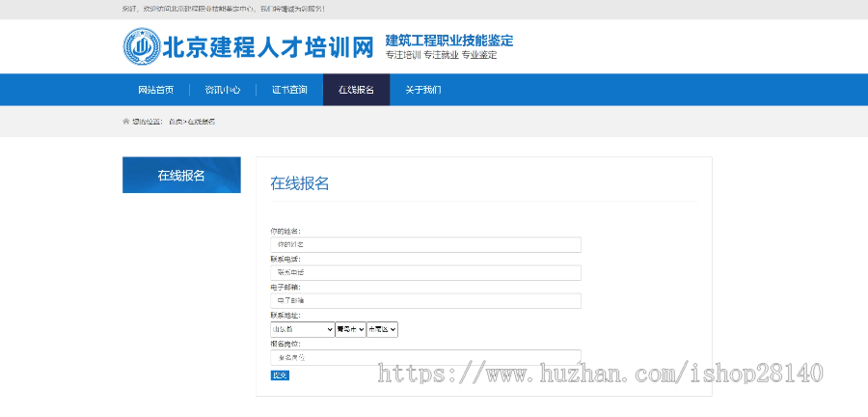Click the home icon in the breadcrumb bar

pyautogui.click(x=125, y=122)
